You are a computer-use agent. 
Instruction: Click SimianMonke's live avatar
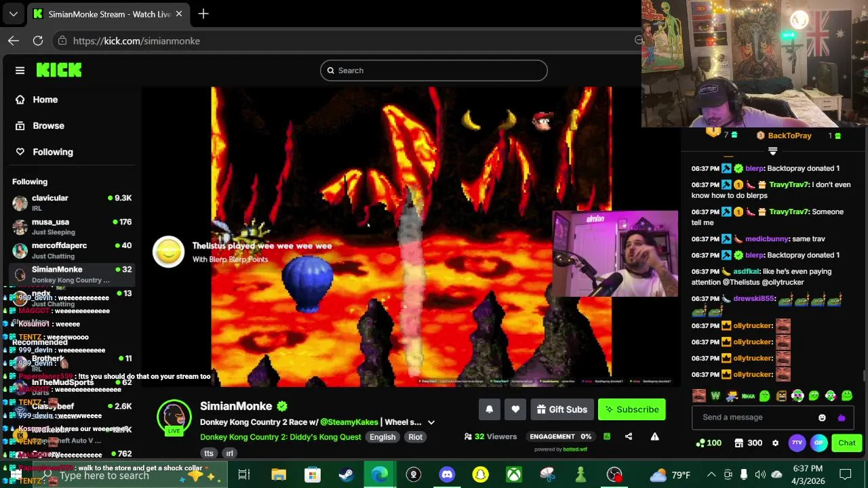coord(174,416)
